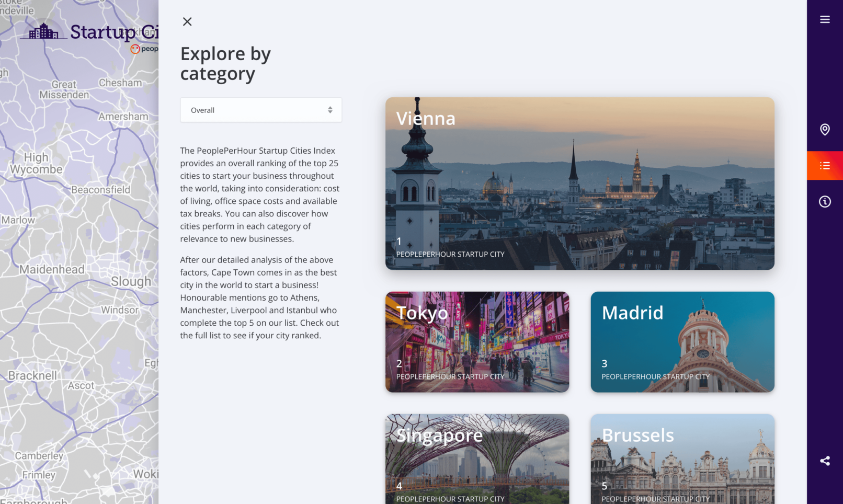Click the share icon
Image resolution: width=843 pixels, height=504 pixels.
click(x=825, y=461)
